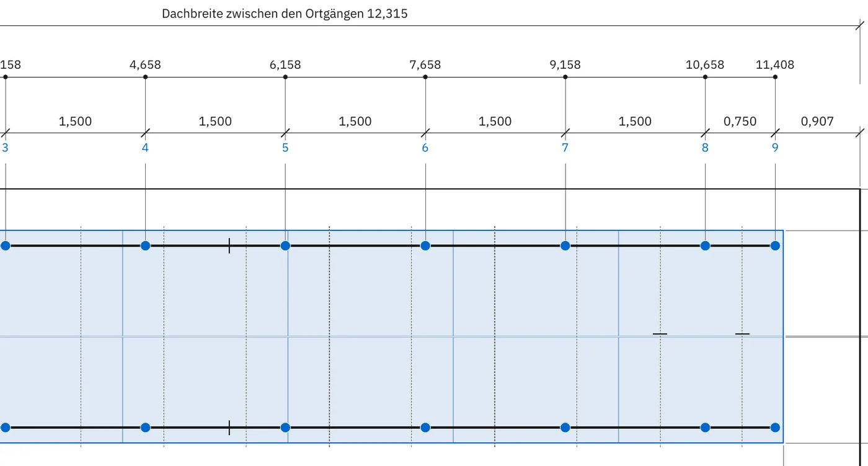Select the 4,658 position value
Image resolution: width=868 pixels, height=466 pixels.
point(145,64)
